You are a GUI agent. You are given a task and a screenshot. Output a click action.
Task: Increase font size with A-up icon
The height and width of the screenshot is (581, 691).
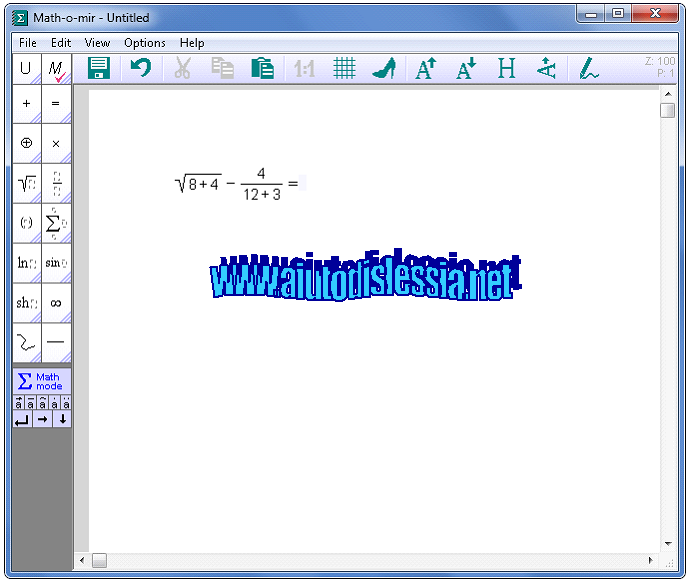(425, 68)
